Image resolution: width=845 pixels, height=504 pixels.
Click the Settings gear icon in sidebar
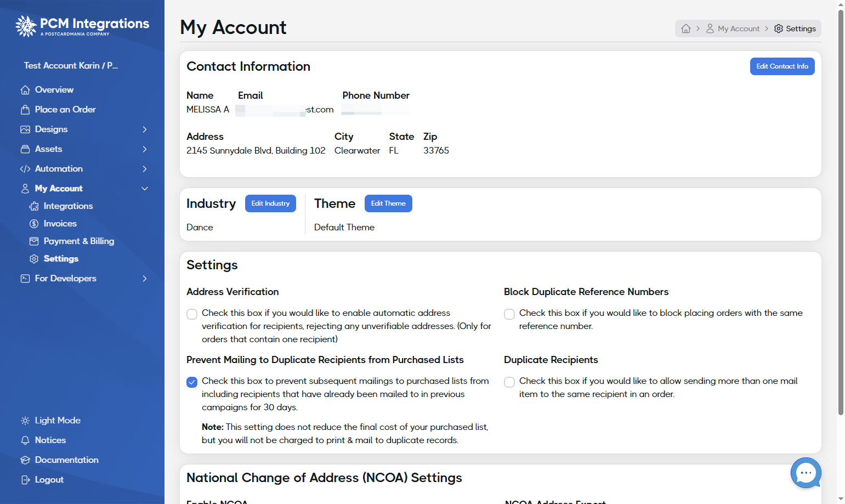34,259
